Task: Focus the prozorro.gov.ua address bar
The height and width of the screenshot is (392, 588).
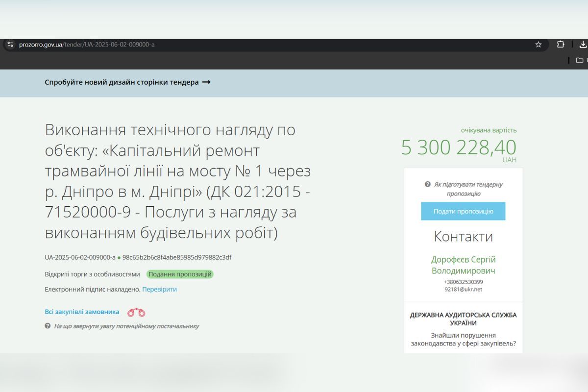Action: click(x=245, y=45)
